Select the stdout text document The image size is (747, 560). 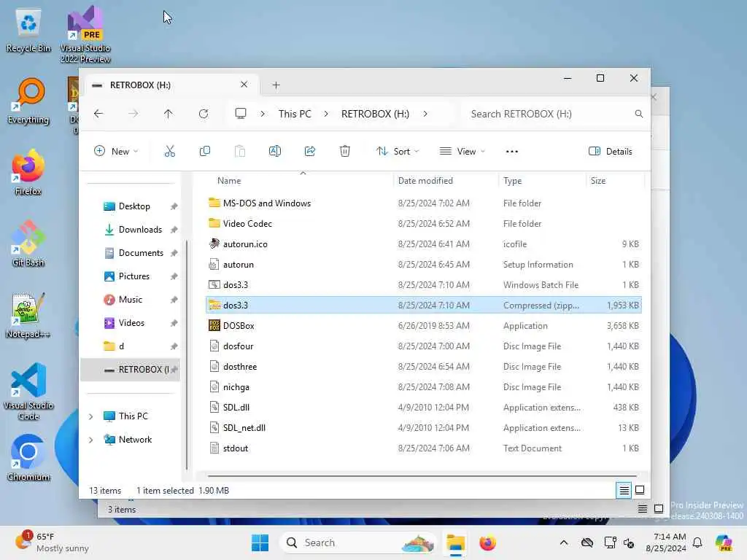pyautogui.click(x=424, y=448)
